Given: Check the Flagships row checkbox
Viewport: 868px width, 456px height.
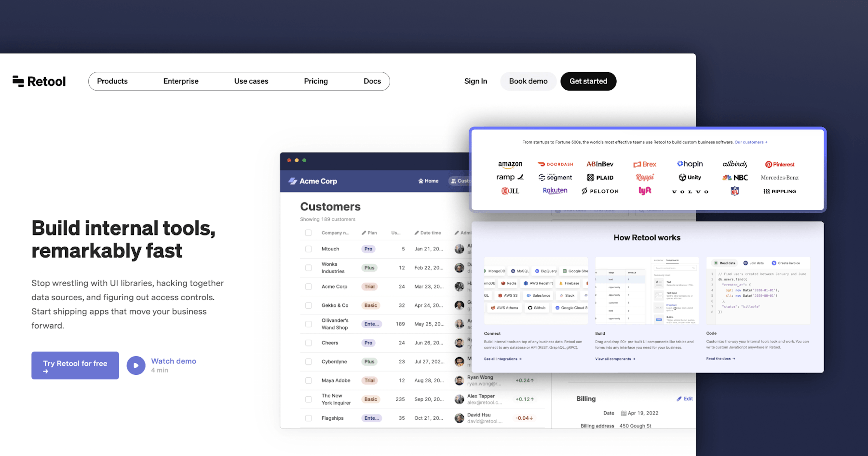Looking at the screenshot, I should [308, 418].
